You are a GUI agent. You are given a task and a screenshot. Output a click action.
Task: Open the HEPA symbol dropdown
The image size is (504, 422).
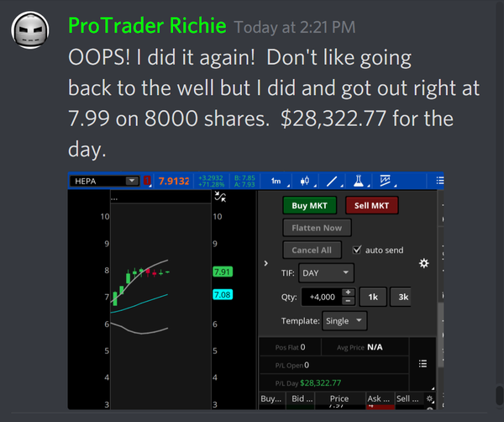click(132, 180)
